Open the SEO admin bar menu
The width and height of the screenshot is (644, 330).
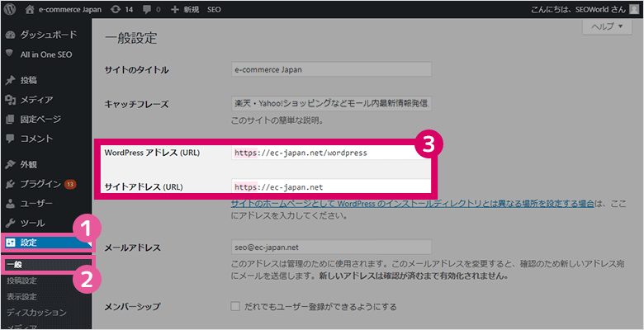point(214,9)
